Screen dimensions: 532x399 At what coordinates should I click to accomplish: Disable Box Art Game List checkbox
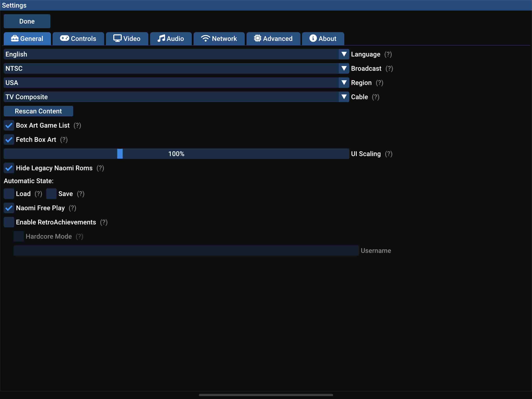coord(9,125)
